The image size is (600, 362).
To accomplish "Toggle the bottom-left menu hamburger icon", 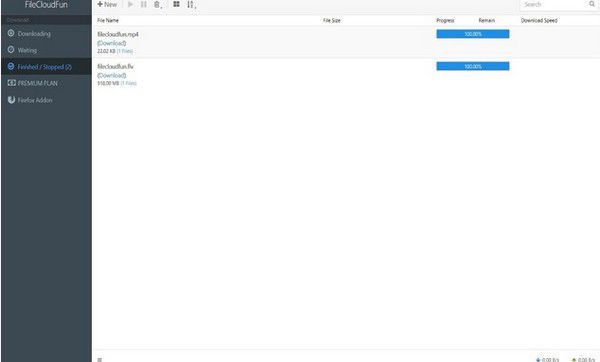I will (x=99, y=360).
